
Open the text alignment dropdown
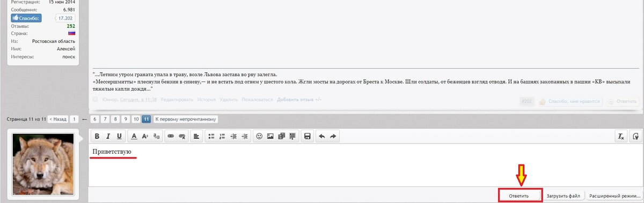tap(196, 137)
